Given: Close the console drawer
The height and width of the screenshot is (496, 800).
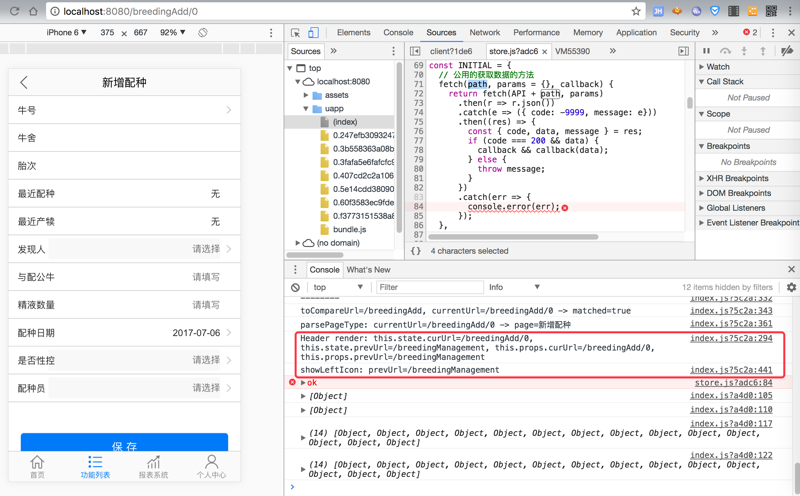Looking at the screenshot, I should tap(791, 269).
